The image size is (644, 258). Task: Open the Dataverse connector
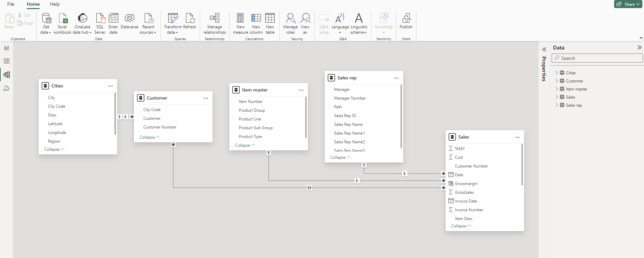click(130, 21)
